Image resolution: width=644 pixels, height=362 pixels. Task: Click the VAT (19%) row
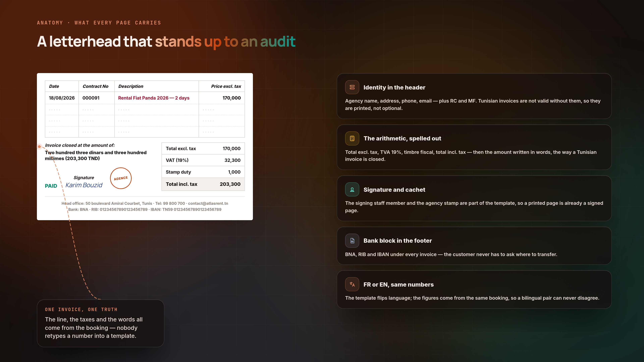pos(203,160)
